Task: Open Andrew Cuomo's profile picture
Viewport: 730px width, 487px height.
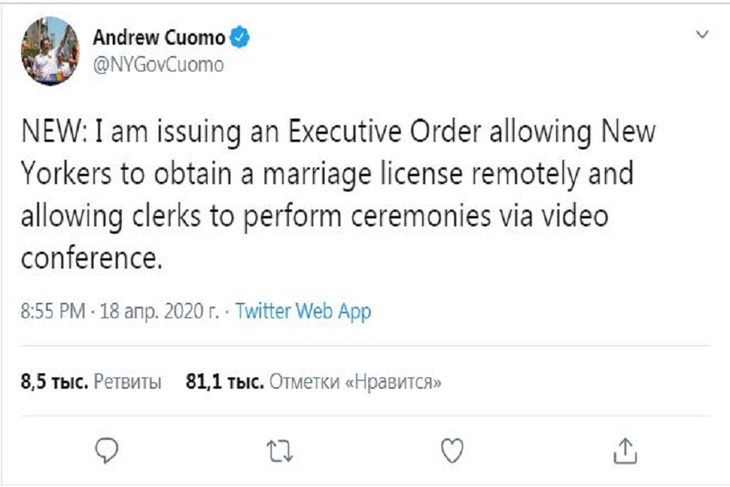Action: tap(48, 52)
